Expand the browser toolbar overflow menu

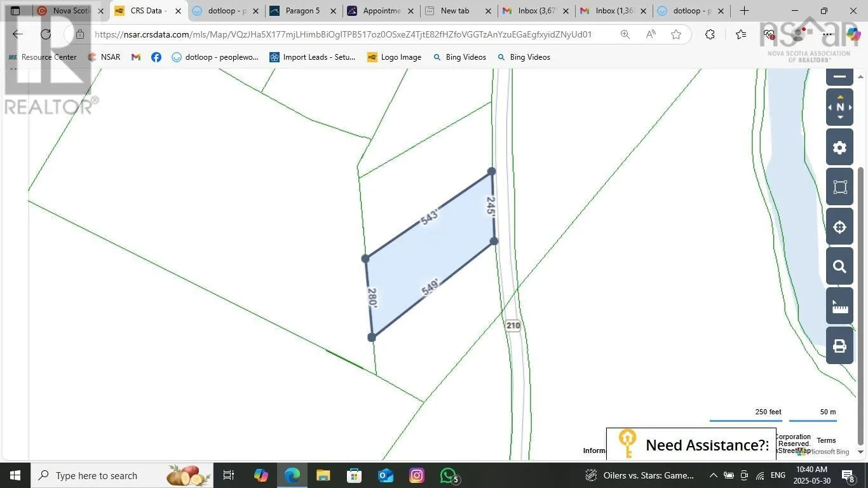pyautogui.click(x=826, y=34)
